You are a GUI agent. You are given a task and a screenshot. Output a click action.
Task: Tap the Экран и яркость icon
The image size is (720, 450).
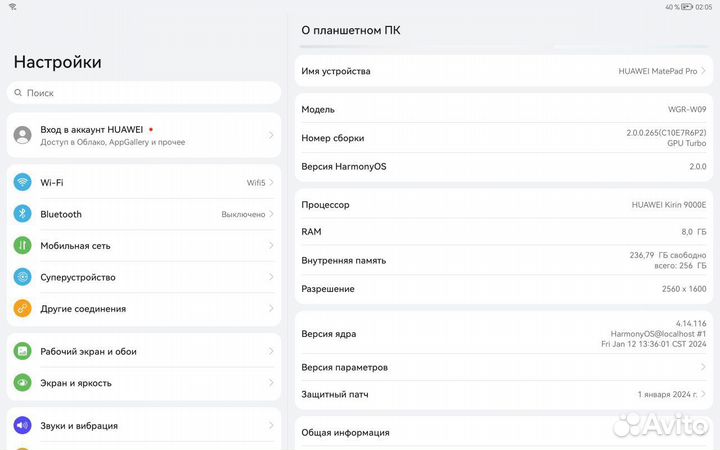click(23, 383)
